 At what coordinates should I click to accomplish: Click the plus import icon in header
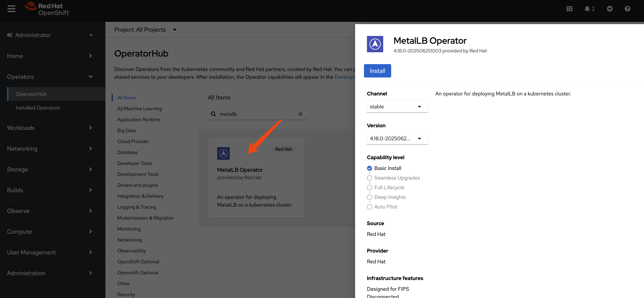click(x=609, y=9)
